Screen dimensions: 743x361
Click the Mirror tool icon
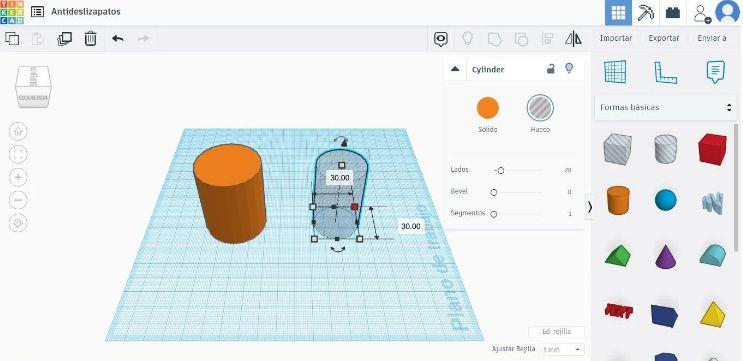[573, 38]
